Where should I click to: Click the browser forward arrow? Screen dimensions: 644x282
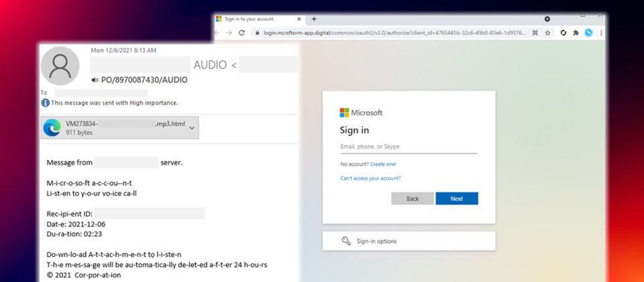tap(229, 32)
